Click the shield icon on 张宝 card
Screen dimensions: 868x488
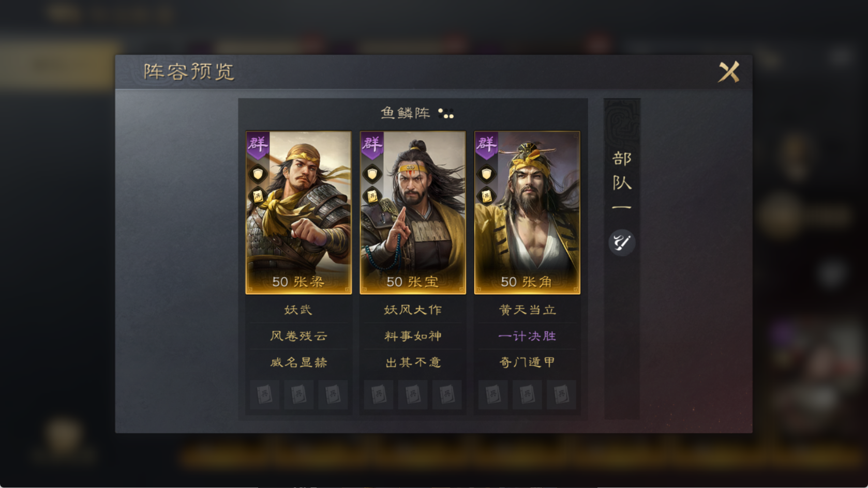372,174
